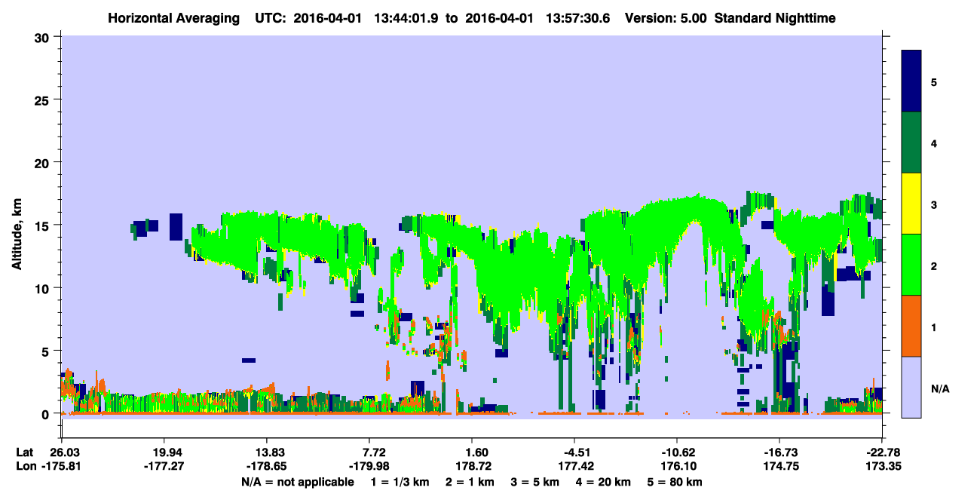Click the longitude value 174.75
Viewport: 980px width, 503px height.
tap(782, 466)
